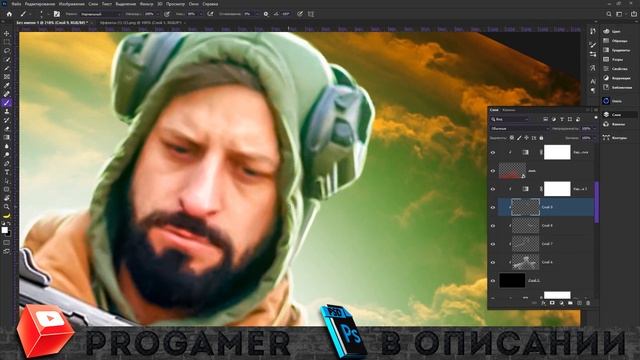Image resolution: width=640 pixels, height=360 pixels.
Task: Select the Gradient tool
Action: [x=7, y=138]
